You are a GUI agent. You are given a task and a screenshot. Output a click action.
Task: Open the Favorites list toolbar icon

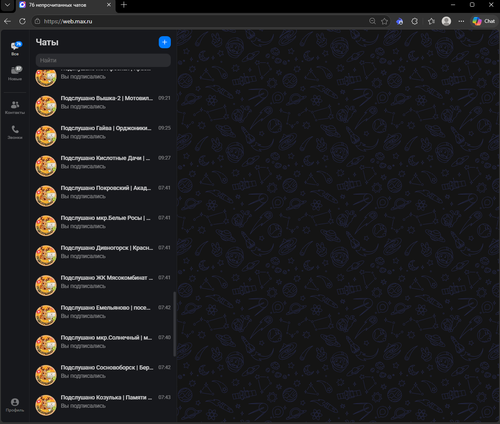[x=431, y=21]
